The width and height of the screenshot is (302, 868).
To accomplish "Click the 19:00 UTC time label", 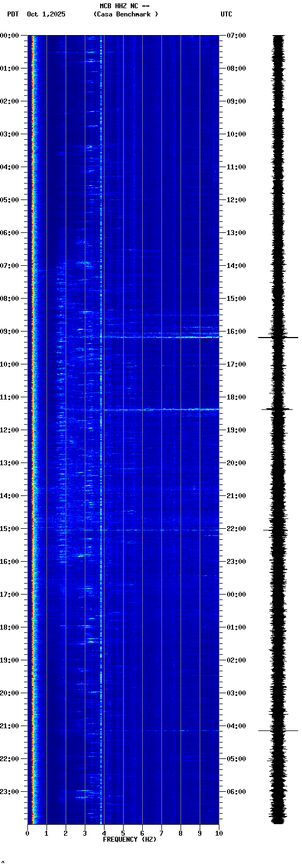I will click(236, 430).
